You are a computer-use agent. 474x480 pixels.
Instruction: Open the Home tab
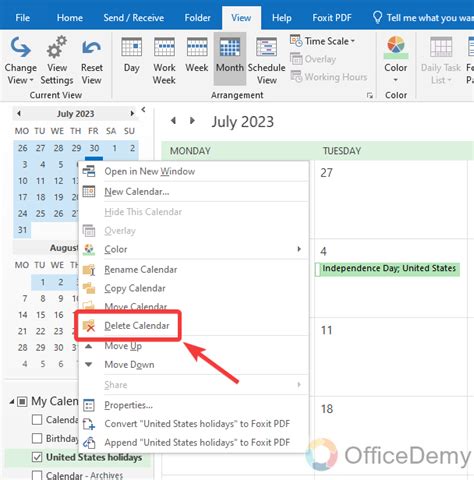pos(70,18)
